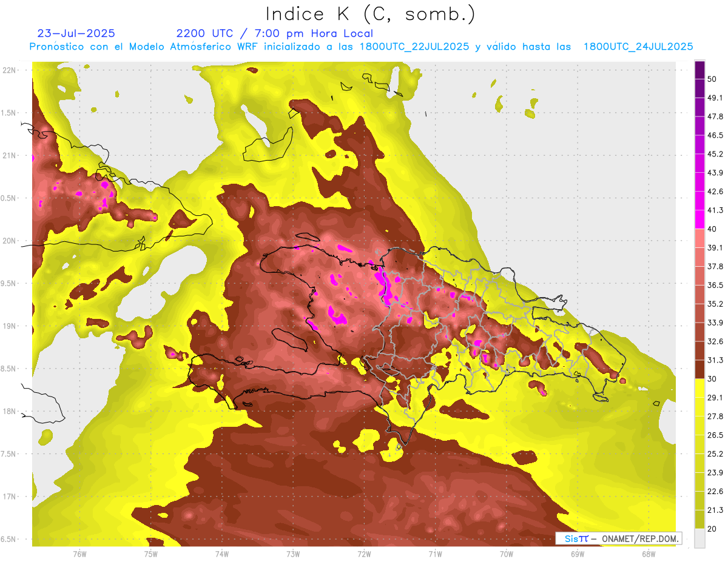Image resolution: width=728 pixels, height=562 pixels.
Task: Click the title 'Indice K (C, somb.)'
Action: (x=371, y=14)
